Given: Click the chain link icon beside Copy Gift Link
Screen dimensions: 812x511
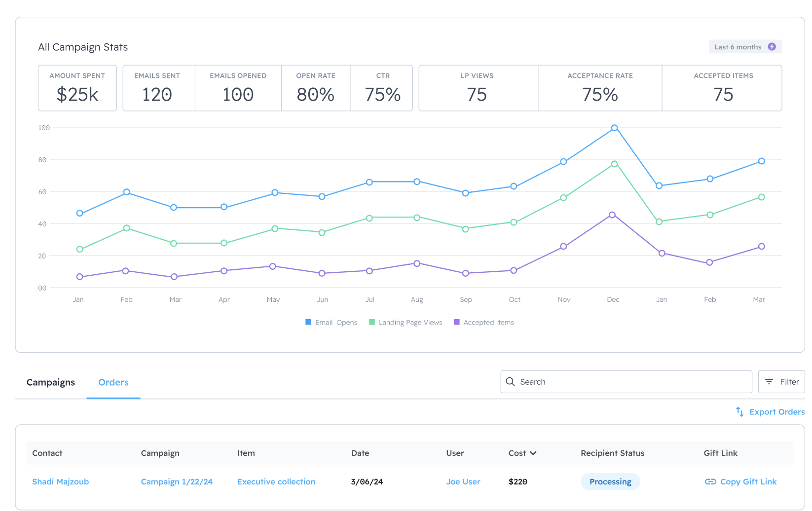Looking at the screenshot, I should click(x=710, y=482).
